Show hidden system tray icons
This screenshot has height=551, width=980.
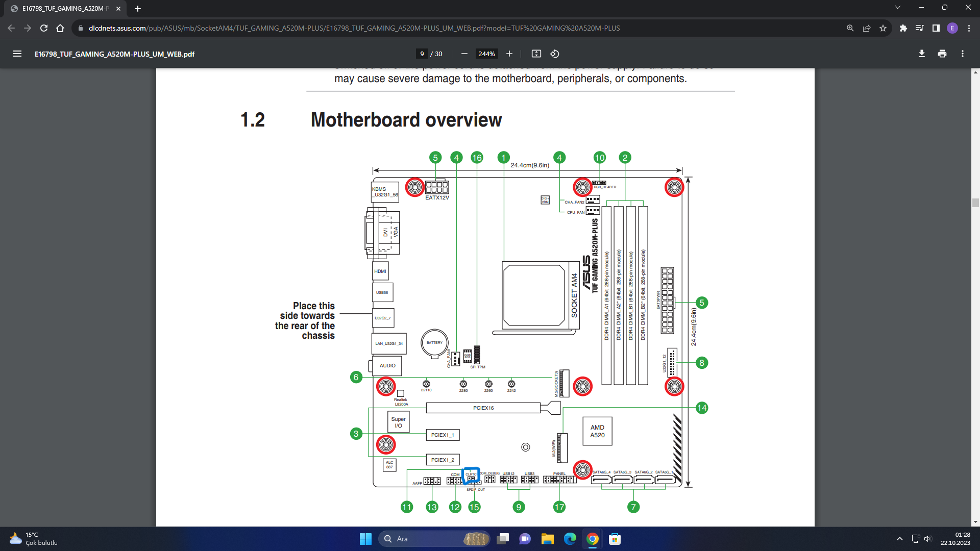pyautogui.click(x=900, y=539)
